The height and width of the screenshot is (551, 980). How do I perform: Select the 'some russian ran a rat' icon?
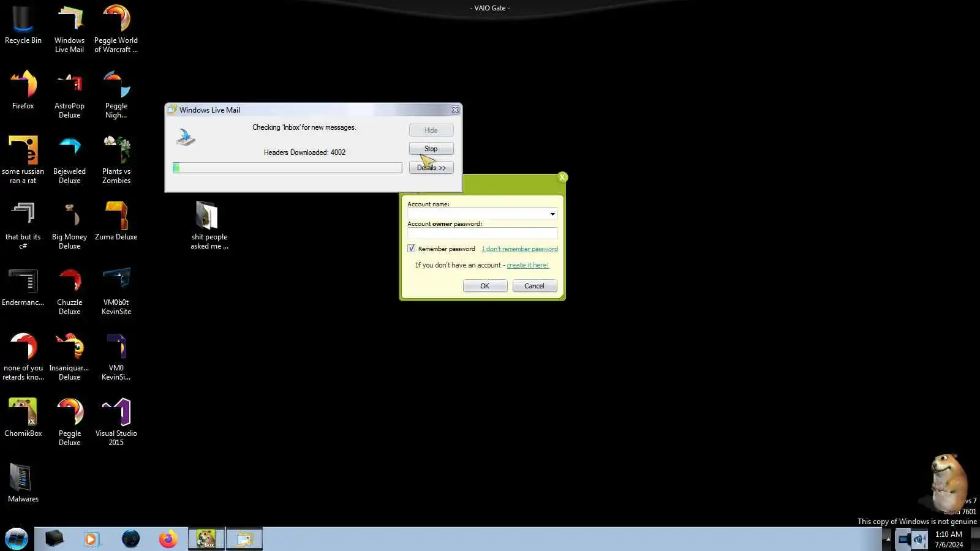point(23,160)
